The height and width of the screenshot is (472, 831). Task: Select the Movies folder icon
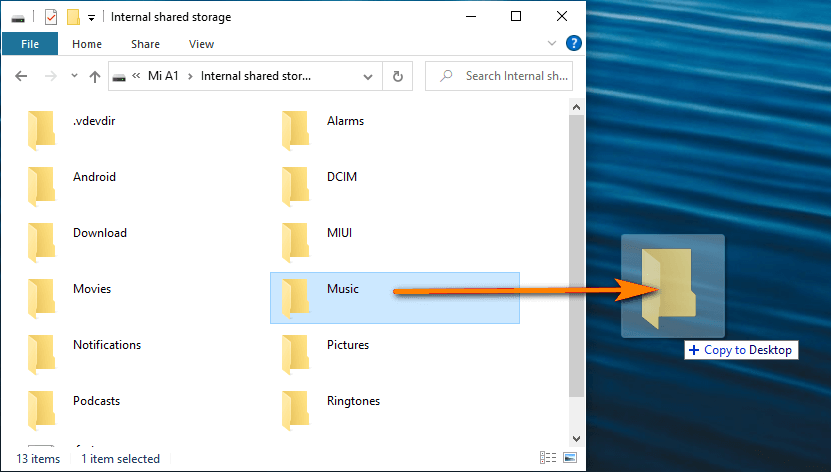point(41,299)
